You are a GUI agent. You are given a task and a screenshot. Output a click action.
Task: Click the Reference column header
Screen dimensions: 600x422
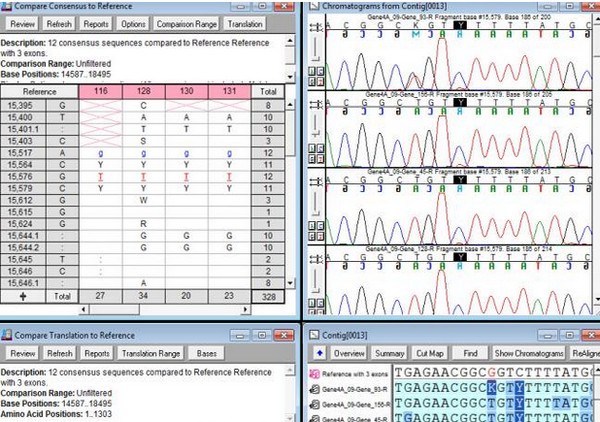[x=39, y=92]
